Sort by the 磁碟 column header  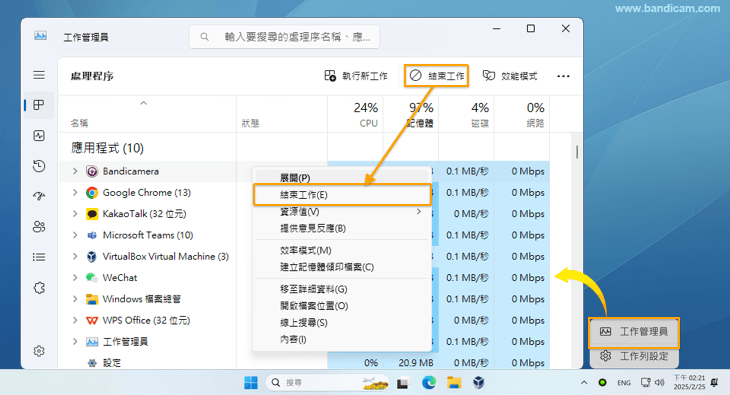pos(466,115)
